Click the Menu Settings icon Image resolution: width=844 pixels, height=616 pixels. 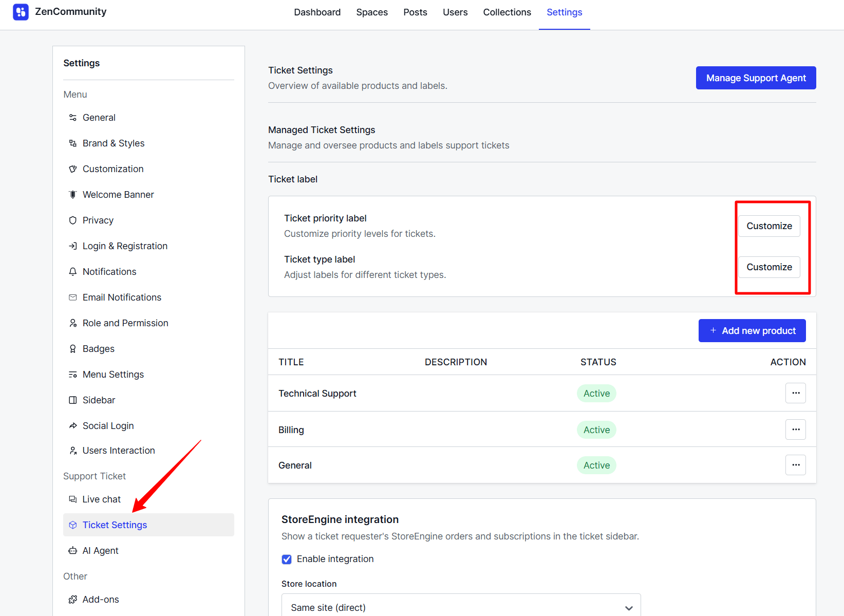(x=73, y=375)
